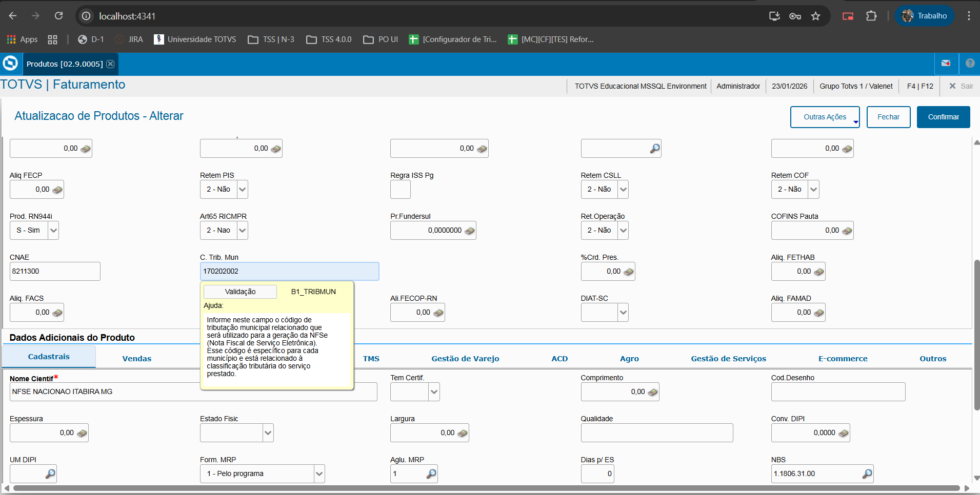Open the JIRA bookmark
Viewport: 980px width, 495px height.
(x=129, y=39)
